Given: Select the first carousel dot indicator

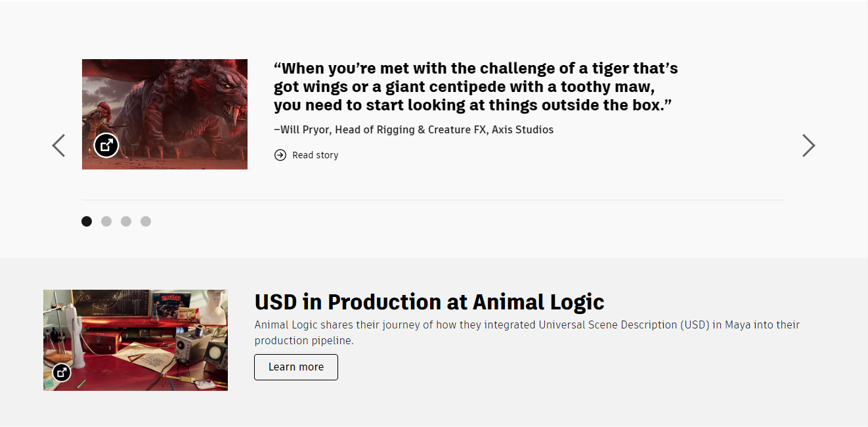Looking at the screenshot, I should point(87,221).
